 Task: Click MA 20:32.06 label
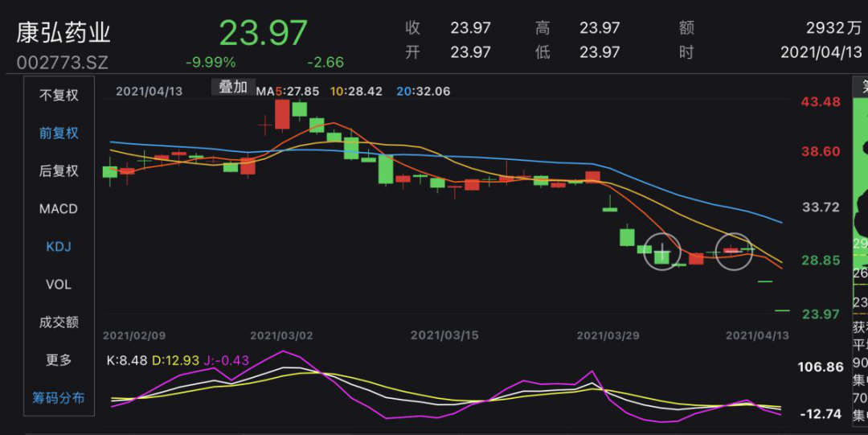click(x=424, y=92)
